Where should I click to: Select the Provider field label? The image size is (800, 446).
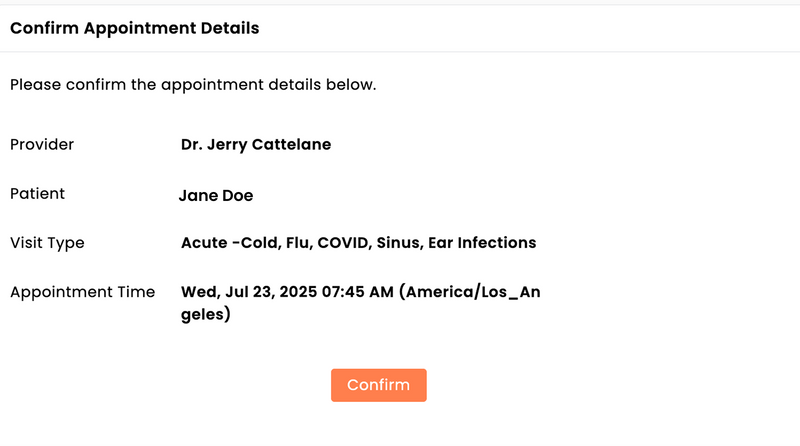42,144
